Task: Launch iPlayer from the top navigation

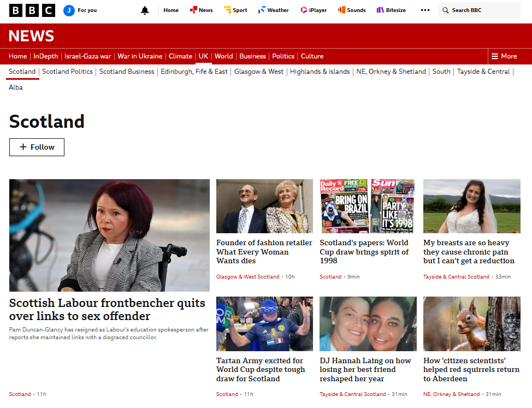Action: tap(314, 10)
